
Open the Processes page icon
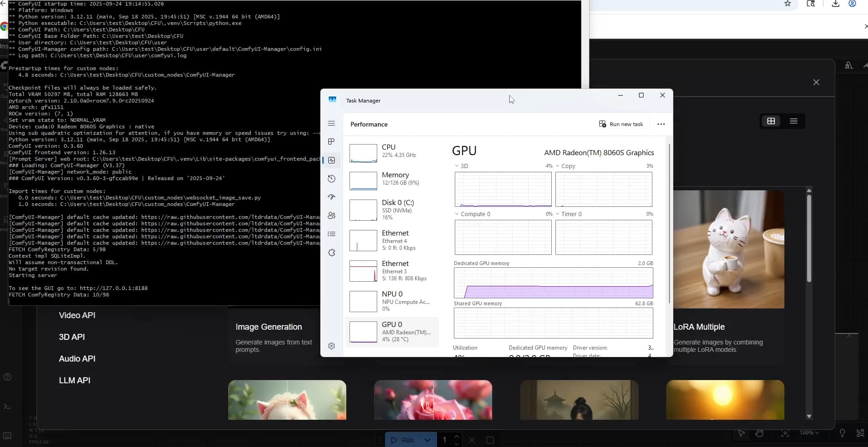332,142
